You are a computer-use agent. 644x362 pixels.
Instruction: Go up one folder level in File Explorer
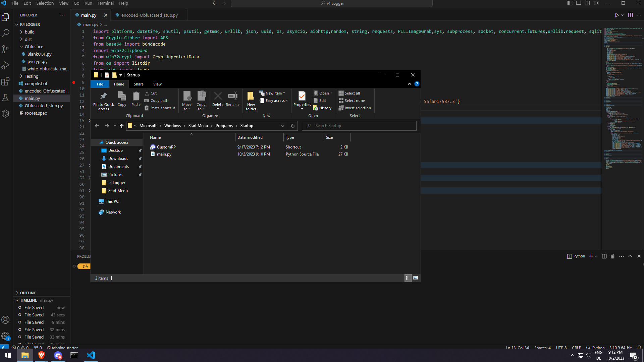point(121,126)
